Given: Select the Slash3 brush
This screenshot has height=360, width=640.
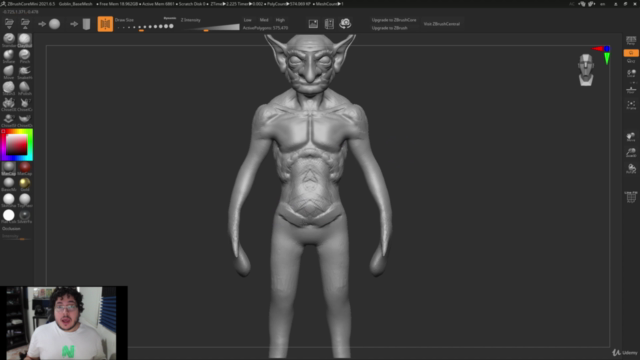Looking at the screenshot, I should (9, 88).
